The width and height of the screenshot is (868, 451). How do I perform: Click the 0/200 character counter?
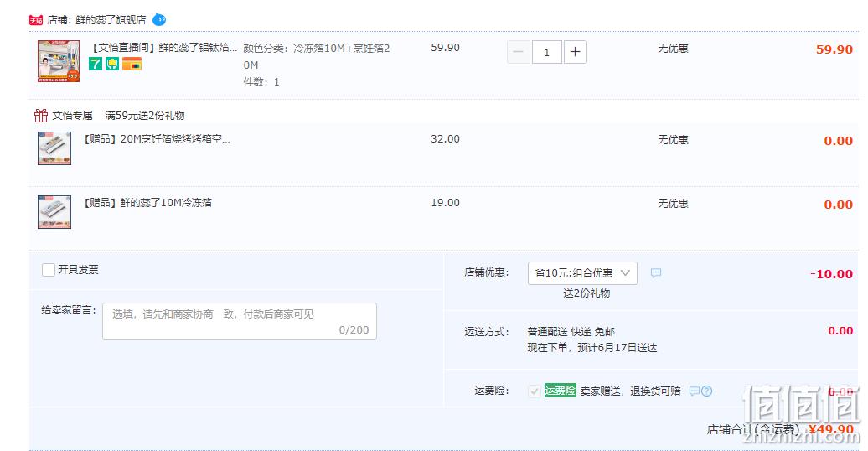[354, 329]
